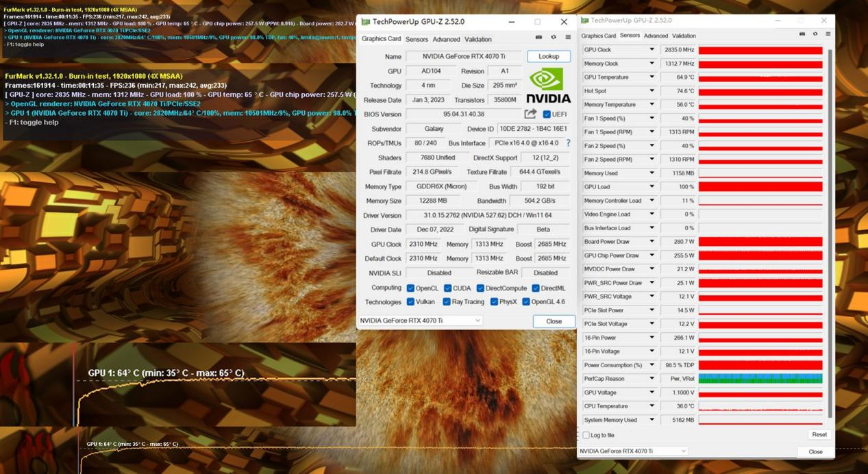Enable the Log to file checkbox

[x=586, y=435]
